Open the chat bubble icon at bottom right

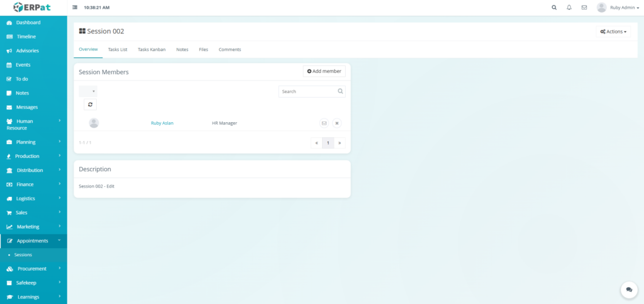click(629, 290)
